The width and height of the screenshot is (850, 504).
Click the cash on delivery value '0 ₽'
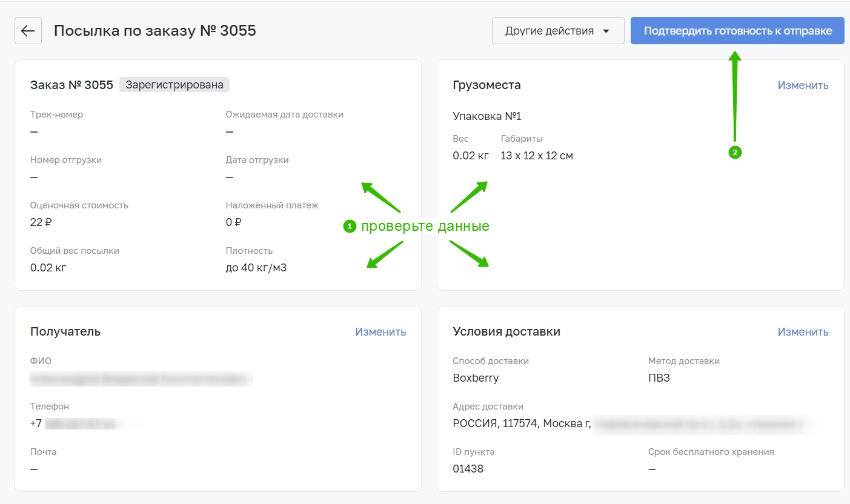click(234, 222)
